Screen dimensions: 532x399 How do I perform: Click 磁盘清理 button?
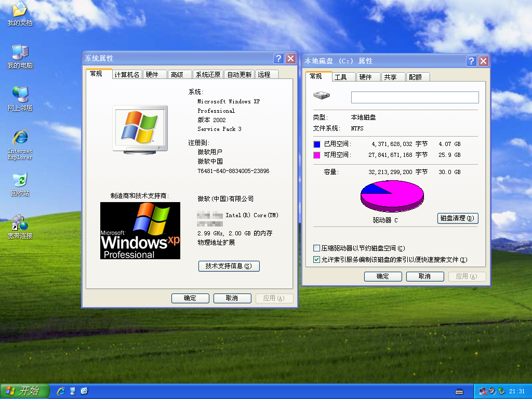coord(458,219)
